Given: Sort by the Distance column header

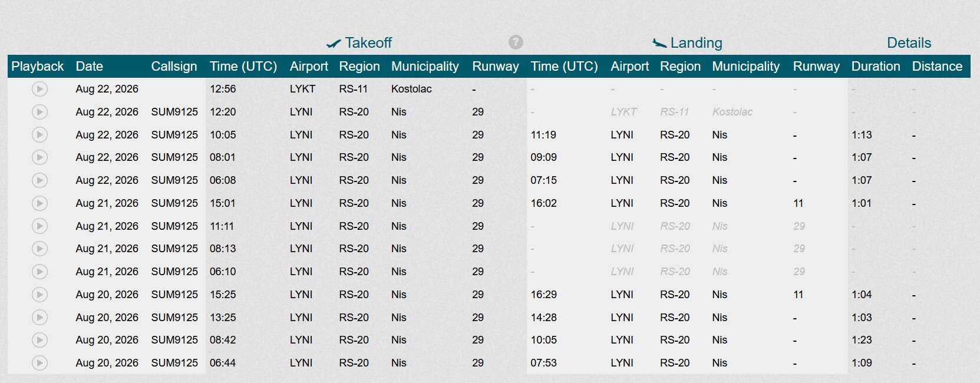Looking at the screenshot, I should point(937,67).
